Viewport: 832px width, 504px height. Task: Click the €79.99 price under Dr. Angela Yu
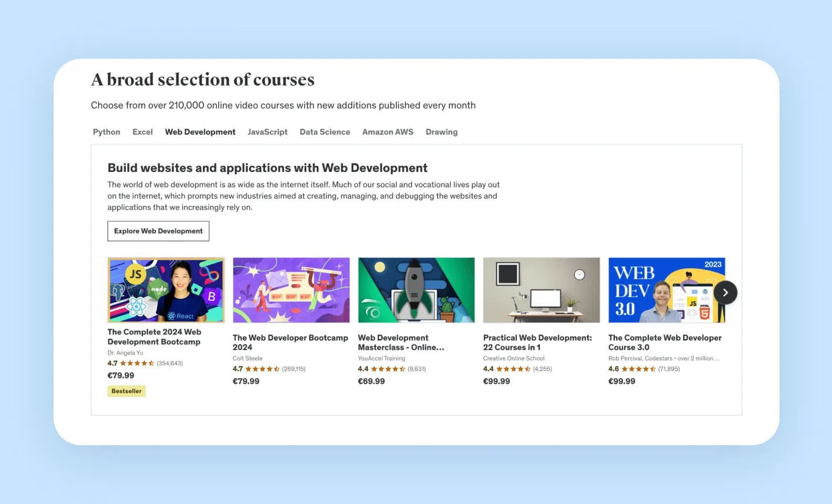(x=121, y=375)
